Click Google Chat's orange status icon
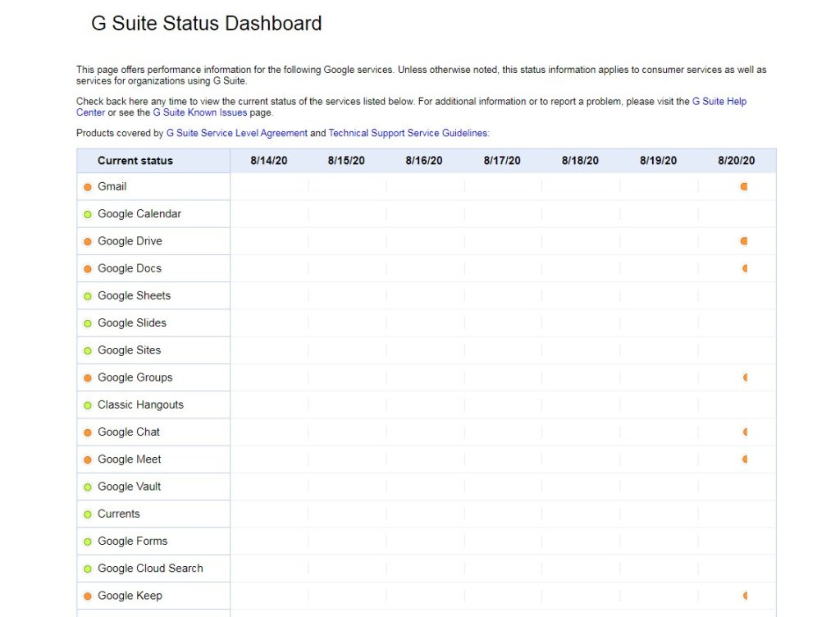 87,432
